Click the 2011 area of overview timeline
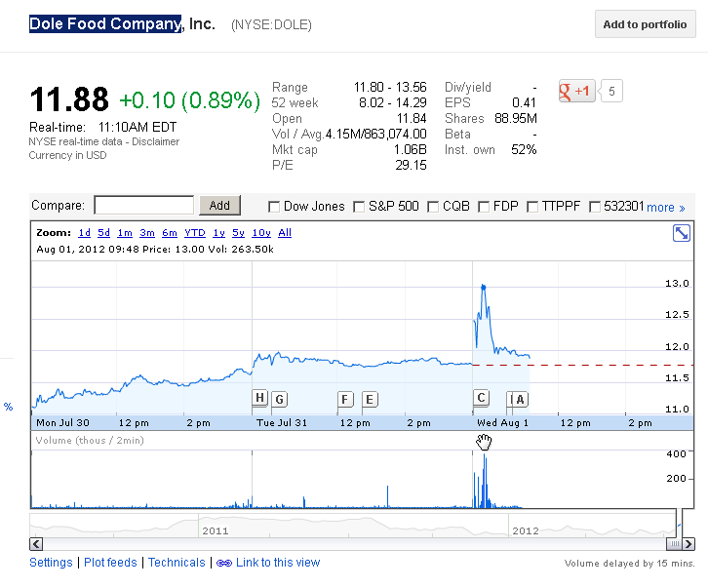 coord(215,530)
